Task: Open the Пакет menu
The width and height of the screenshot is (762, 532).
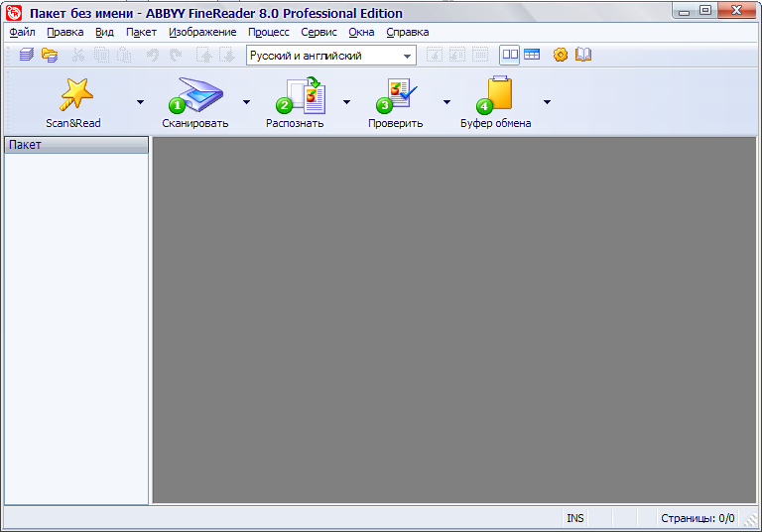Action: [x=141, y=32]
